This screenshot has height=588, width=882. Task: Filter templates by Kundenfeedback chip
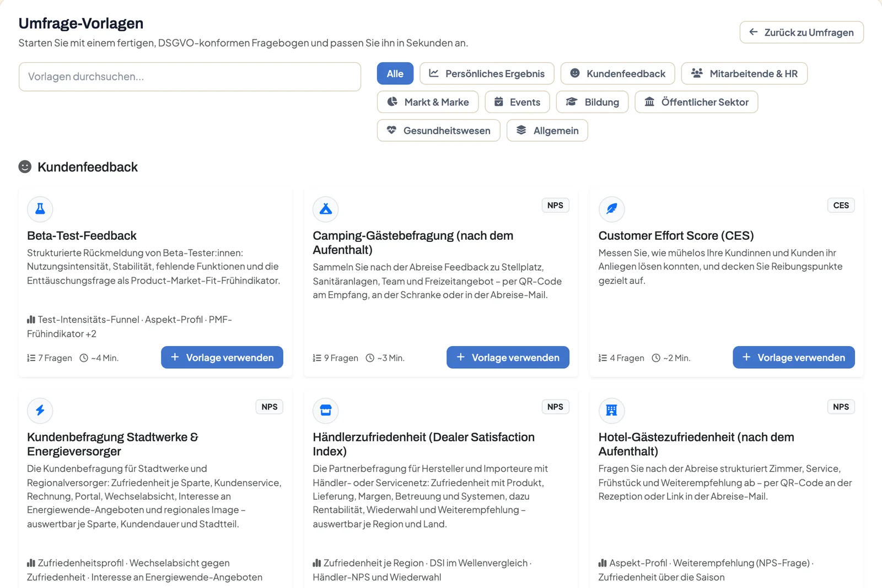click(617, 73)
